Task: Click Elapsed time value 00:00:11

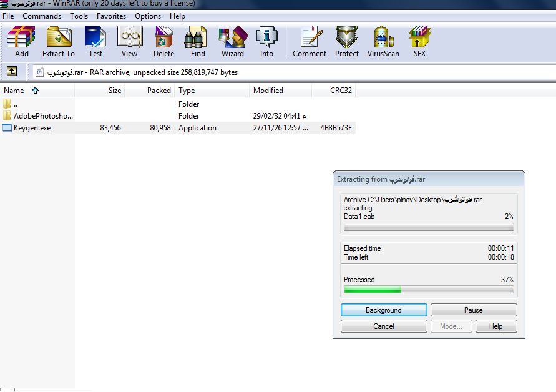Action: click(x=500, y=248)
